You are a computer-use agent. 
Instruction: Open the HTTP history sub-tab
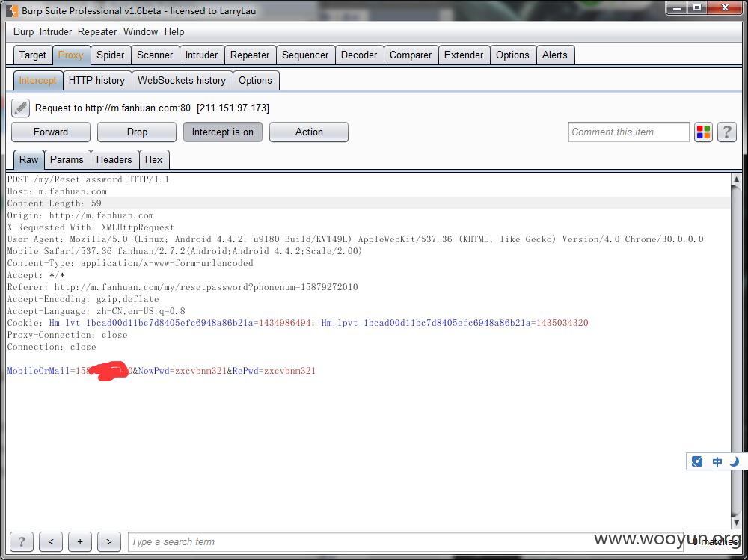[x=96, y=80]
